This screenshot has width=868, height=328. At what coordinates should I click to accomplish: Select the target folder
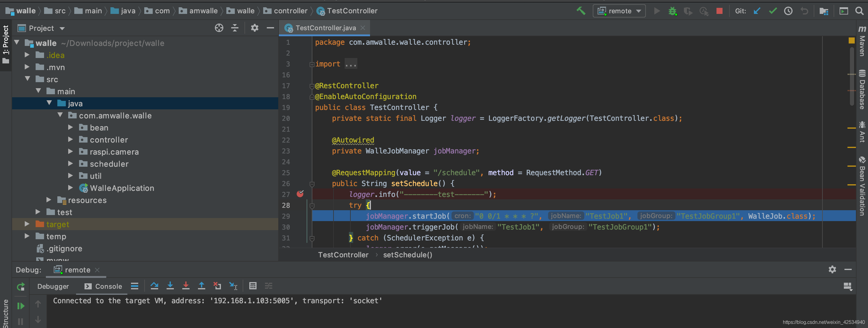[145, 224]
